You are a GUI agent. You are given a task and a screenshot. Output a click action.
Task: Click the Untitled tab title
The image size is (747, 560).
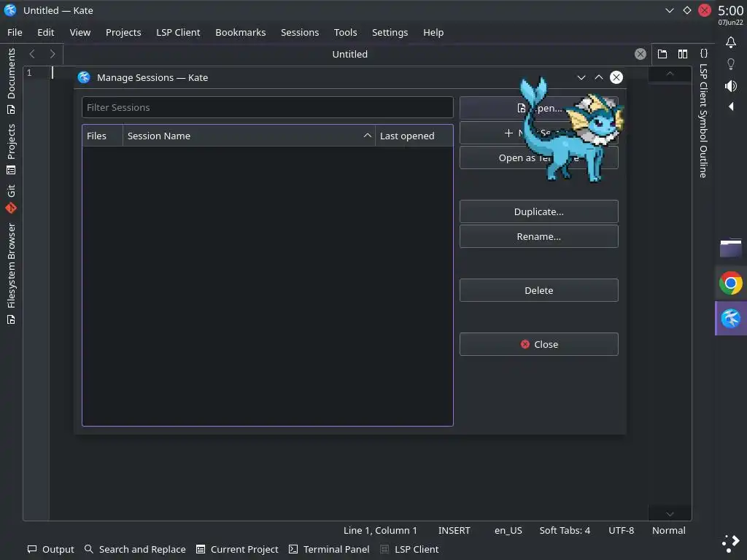click(349, 54)
